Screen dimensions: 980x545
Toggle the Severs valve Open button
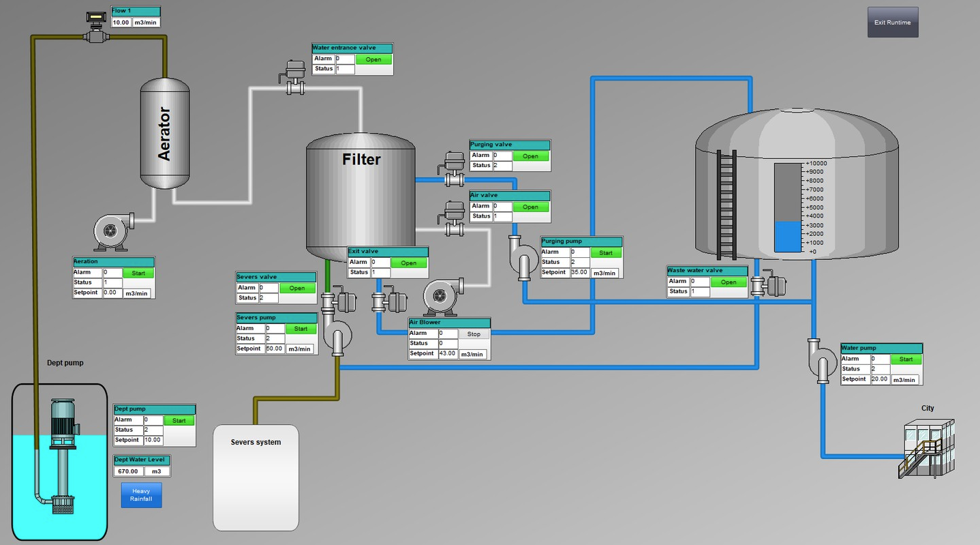[x=297, y=288]
